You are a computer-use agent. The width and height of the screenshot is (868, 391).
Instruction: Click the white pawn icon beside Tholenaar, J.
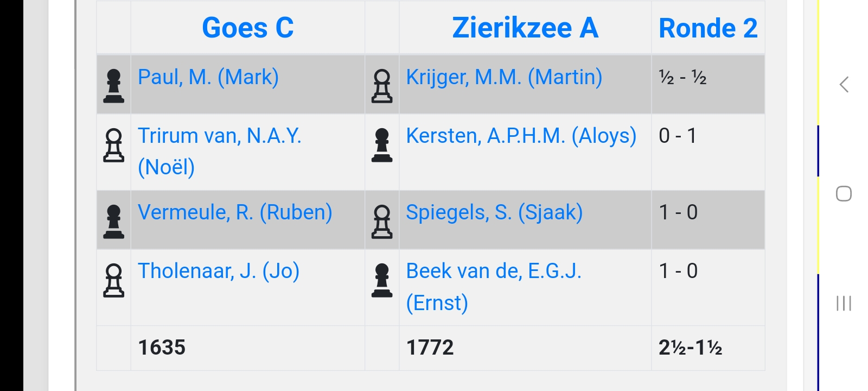pyautogui.click(x=113, y=280)
